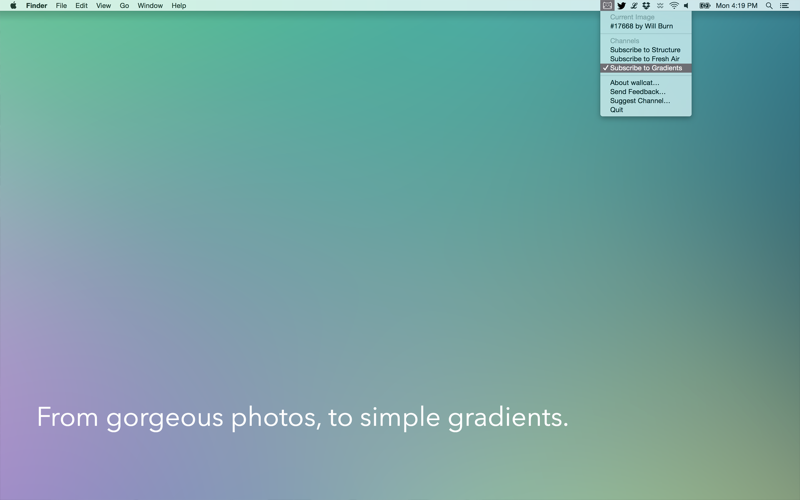Select Subscribe to Structure channel
The image size is (800, 500).
(x=646, y=49)
